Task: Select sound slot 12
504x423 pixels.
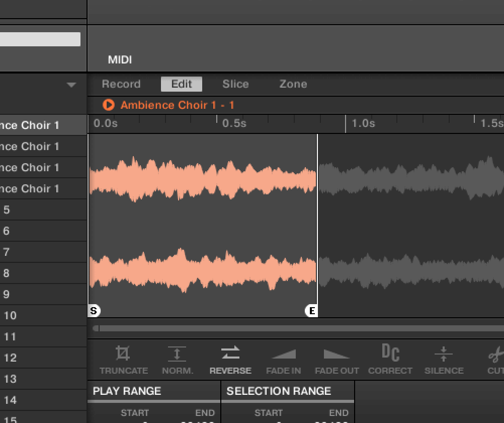Action: point(43,358)
